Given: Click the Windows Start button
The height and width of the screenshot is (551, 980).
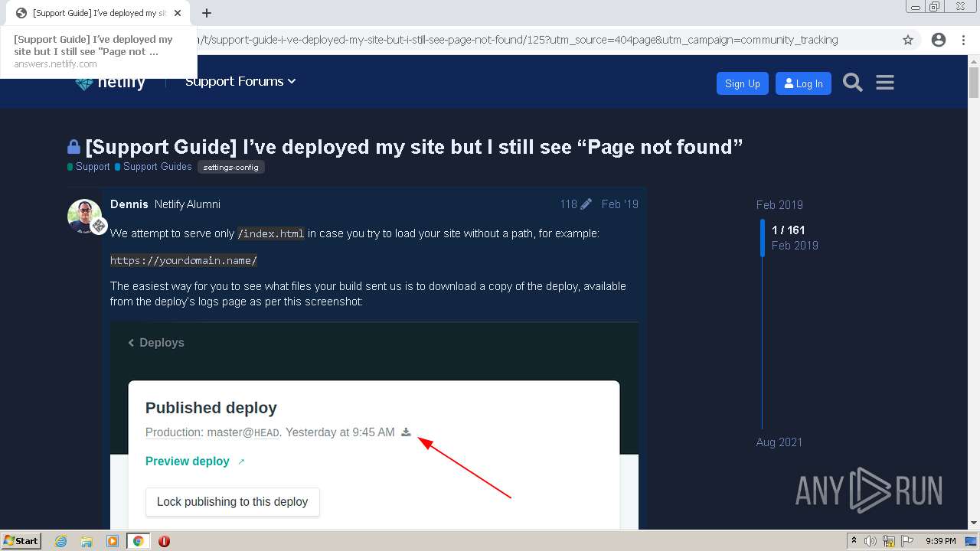Looking at the screenshot, I should click(21, 541).
